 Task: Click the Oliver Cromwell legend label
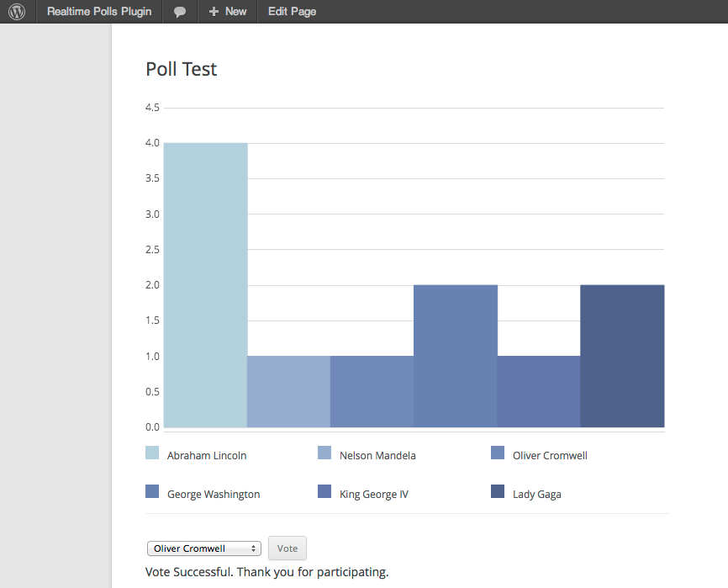pos(550,456)
